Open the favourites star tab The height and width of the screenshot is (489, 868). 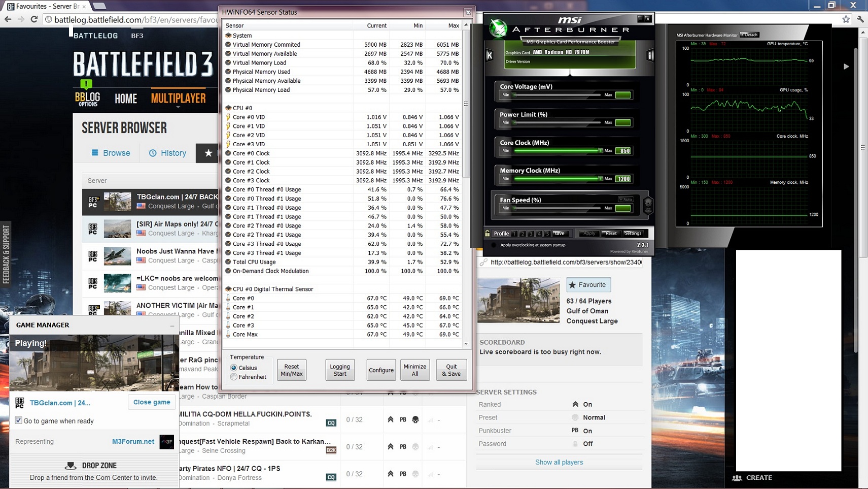click(208, 153)
